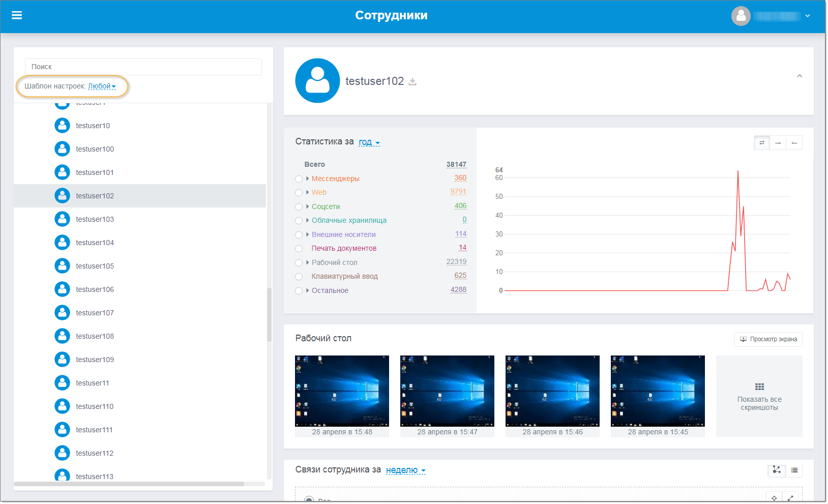Viewport: 828px width, 504px height.
Task: Select the Внешние носители radio button
Action: pyautogui.click(x=299, y=235)
